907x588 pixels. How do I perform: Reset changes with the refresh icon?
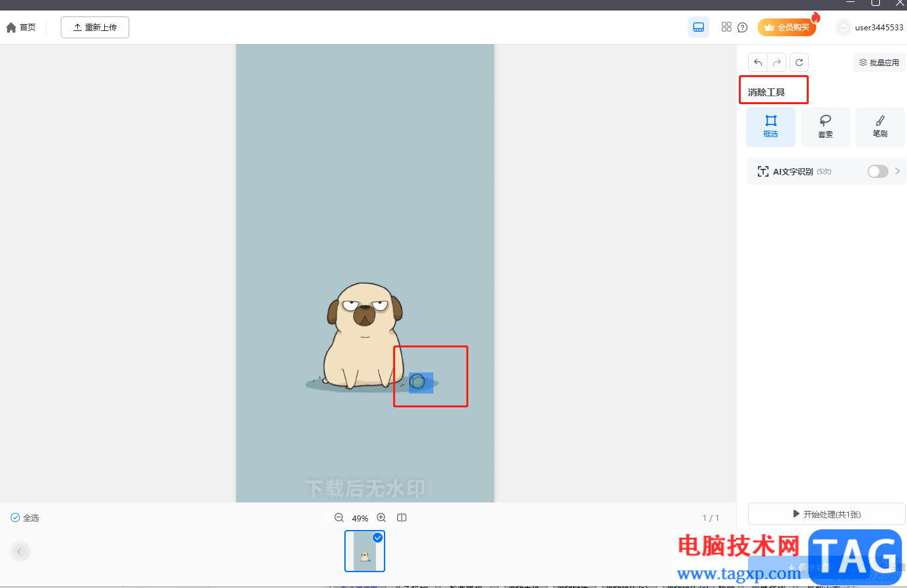799,63
